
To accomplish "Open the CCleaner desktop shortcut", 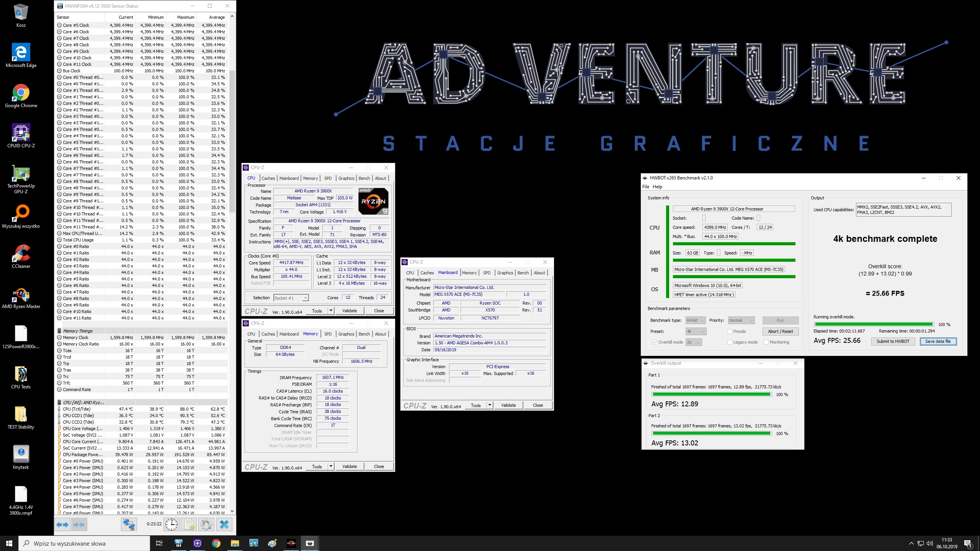I will [21, 256].
